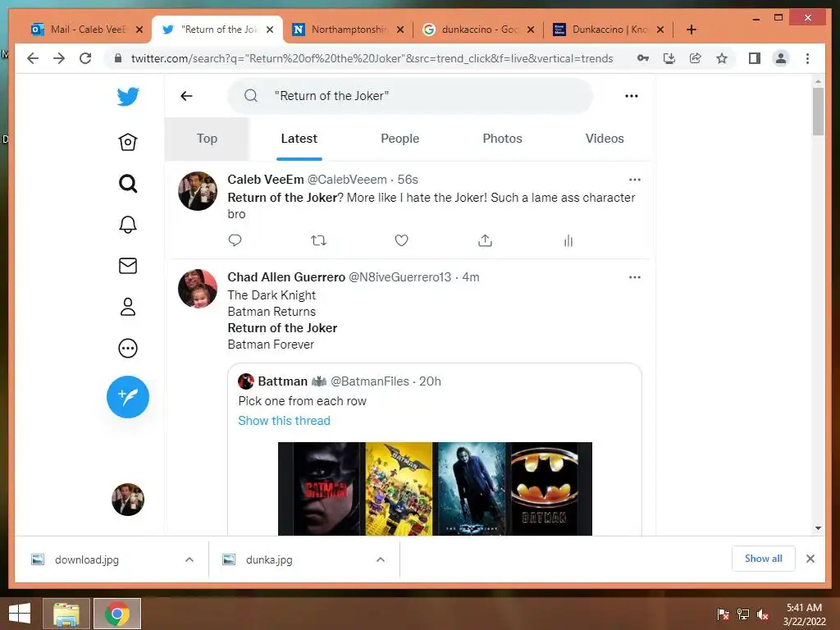Go forward in Chrome browser
This screenshot has width=840, height=630.
point(59,58)
